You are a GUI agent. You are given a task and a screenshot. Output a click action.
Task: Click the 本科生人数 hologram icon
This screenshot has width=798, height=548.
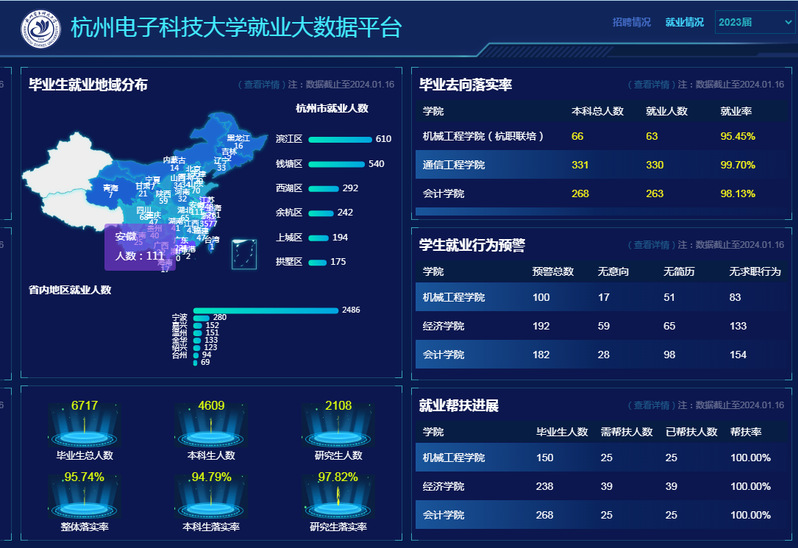(212, 430)
